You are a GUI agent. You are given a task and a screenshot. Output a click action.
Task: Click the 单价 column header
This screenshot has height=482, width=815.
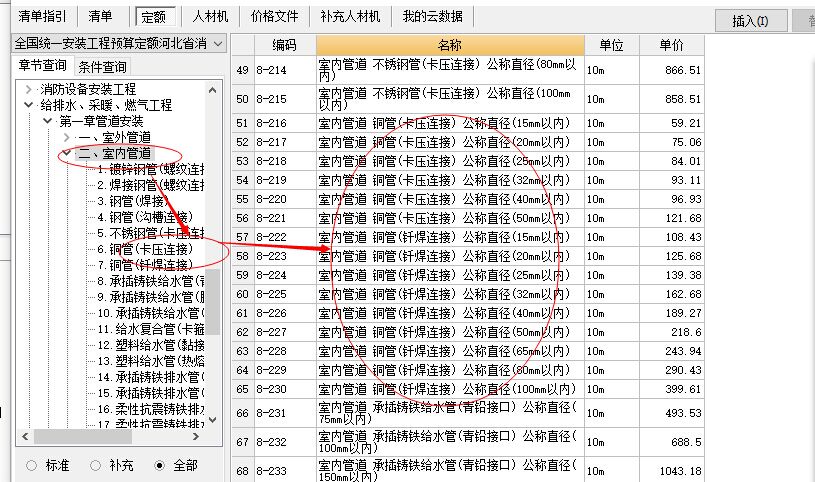coord(672,45)
